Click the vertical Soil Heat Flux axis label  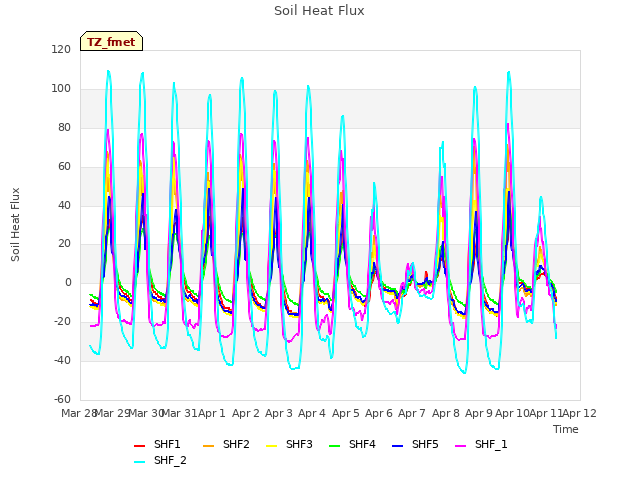15,224
